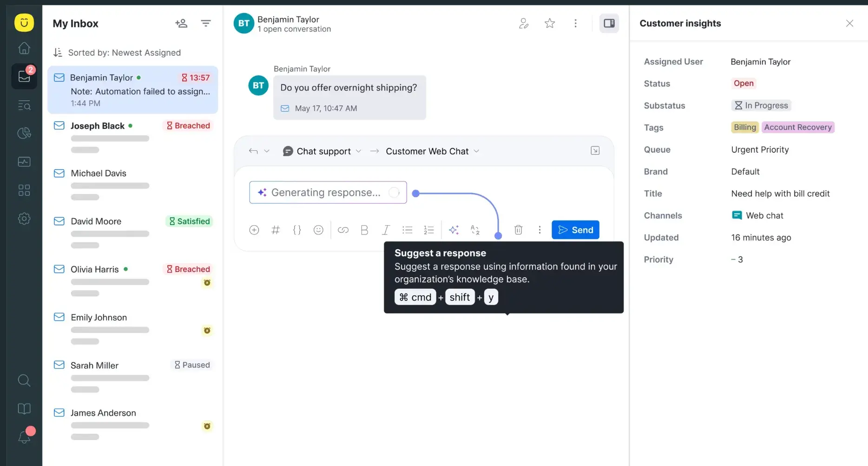868x466 pixels.
Task: Toggle bold text formatting
Action: click(364, 230)
